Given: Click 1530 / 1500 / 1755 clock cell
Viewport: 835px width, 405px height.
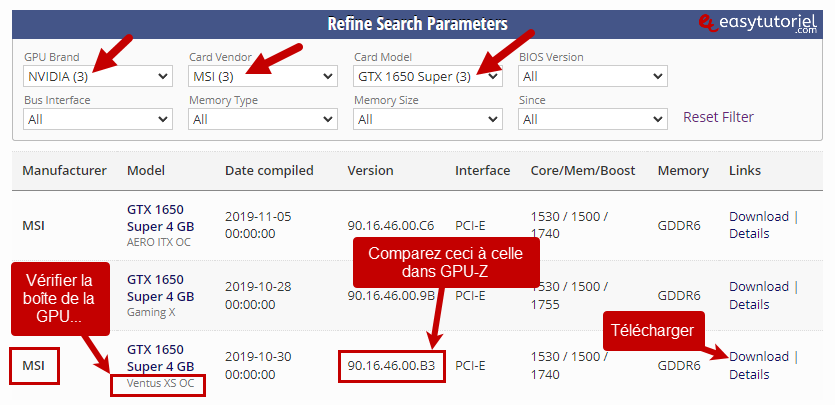Looking at the screenshot, I should point(569,295).
